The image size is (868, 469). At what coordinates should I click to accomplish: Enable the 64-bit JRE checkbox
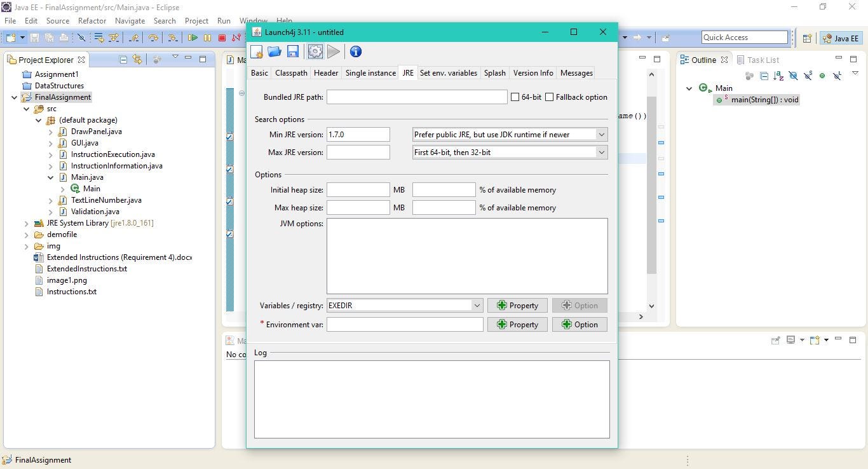[x=515, y=97]
